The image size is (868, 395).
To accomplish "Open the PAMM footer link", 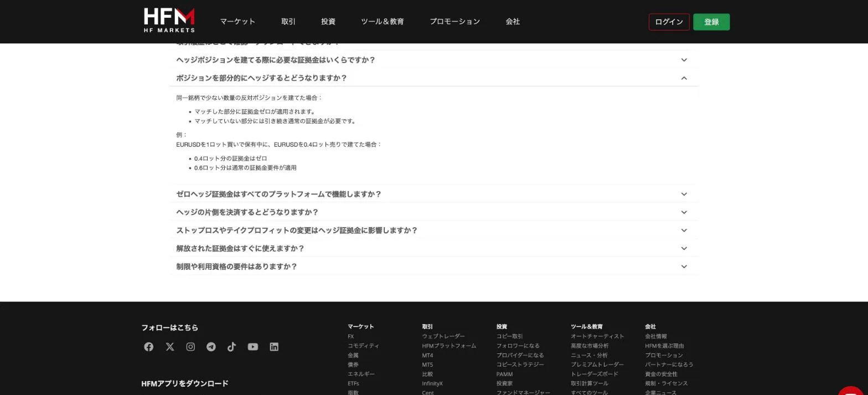I will coord(504,374).
